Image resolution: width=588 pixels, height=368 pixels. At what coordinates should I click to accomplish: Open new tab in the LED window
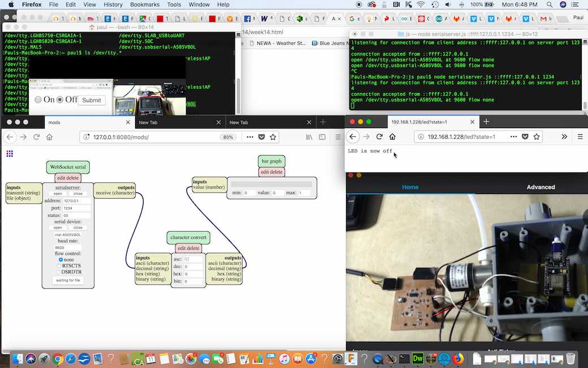486,122
